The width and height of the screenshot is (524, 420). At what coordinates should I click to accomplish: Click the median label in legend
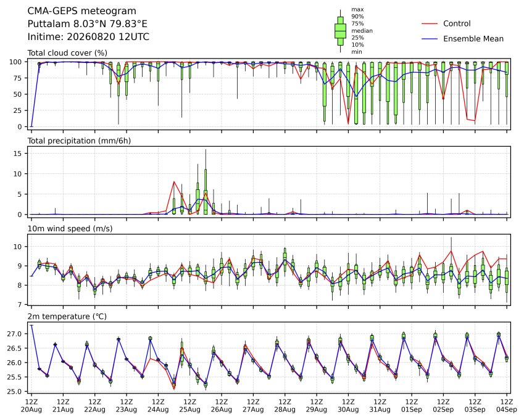coord(362,31)
